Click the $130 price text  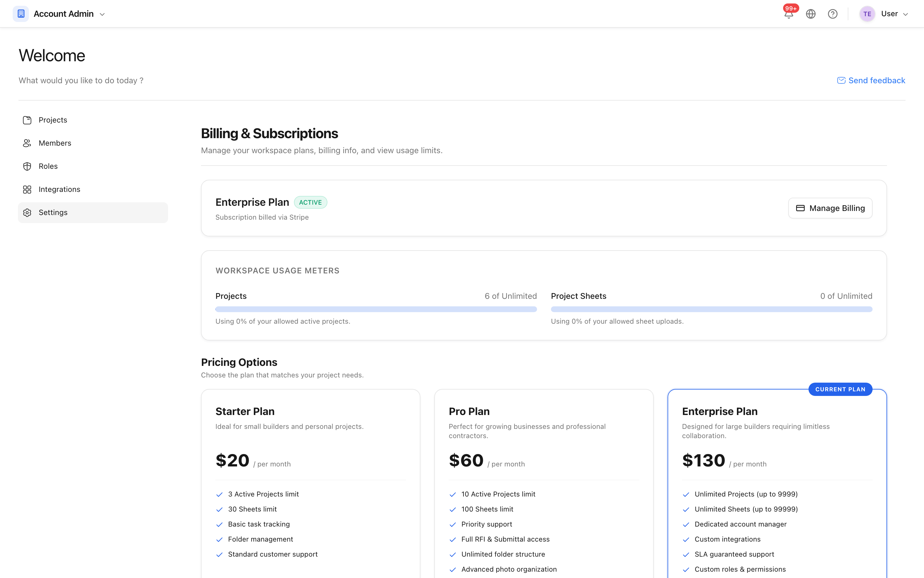[703, 460]
